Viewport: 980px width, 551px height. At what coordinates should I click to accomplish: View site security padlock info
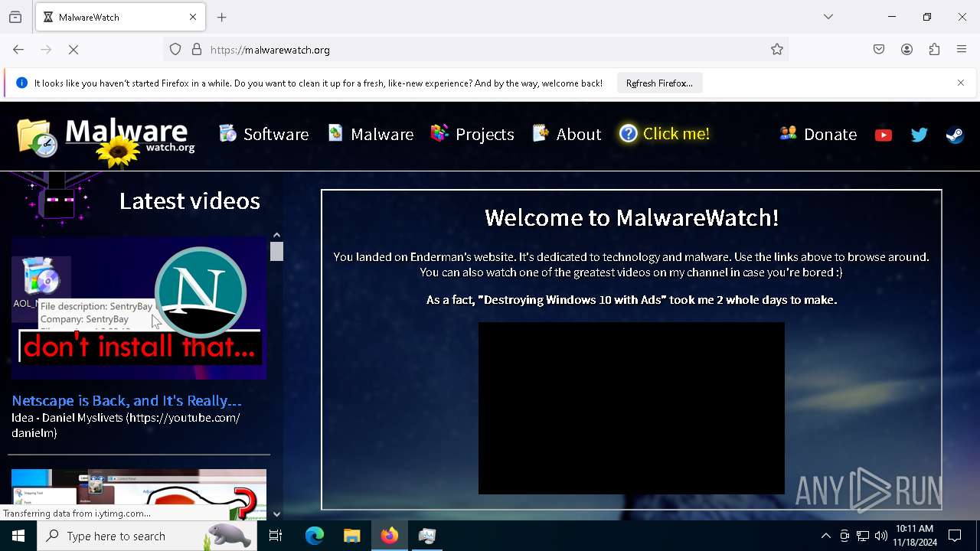click(197, 50)
